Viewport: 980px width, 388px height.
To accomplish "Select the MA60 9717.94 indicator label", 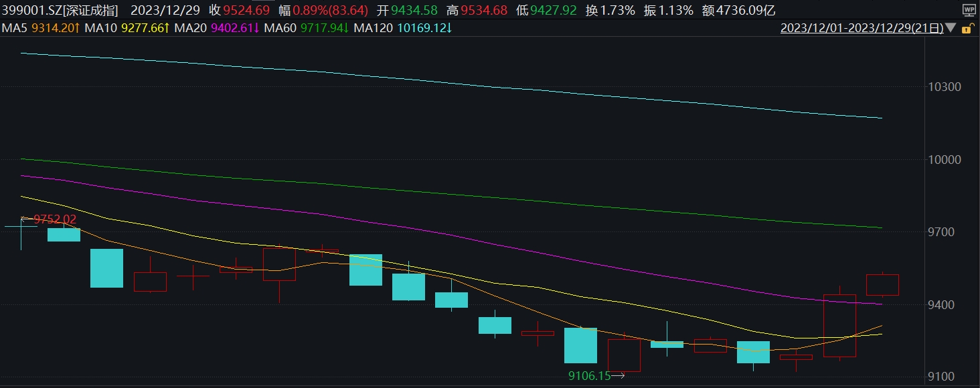I will point(307,29).
